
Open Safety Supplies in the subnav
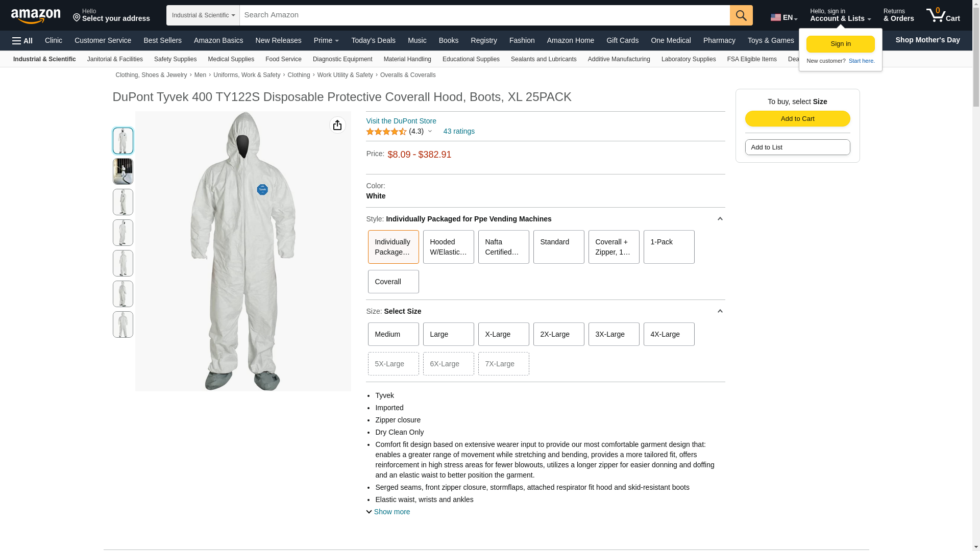[175, 59]
